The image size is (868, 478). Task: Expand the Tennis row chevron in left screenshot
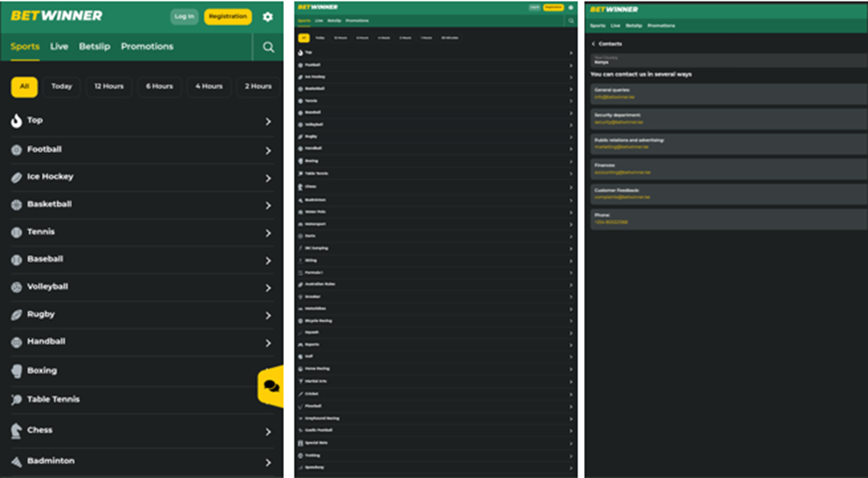click(269, 233)
